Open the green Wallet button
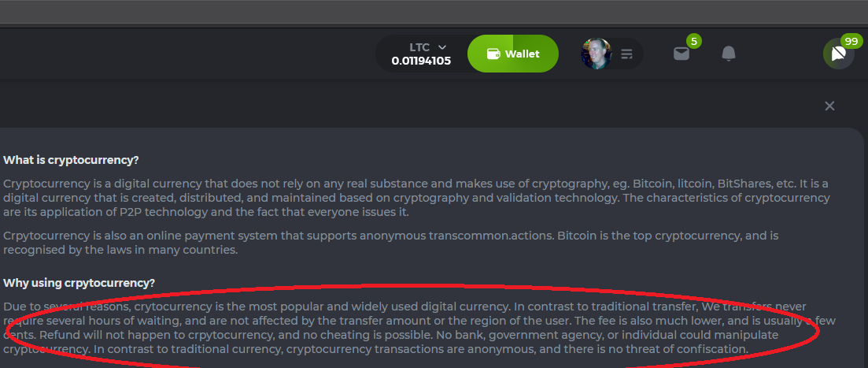This screenshot has width=868, height=368. pyautogui.click(x=513, y=54)
